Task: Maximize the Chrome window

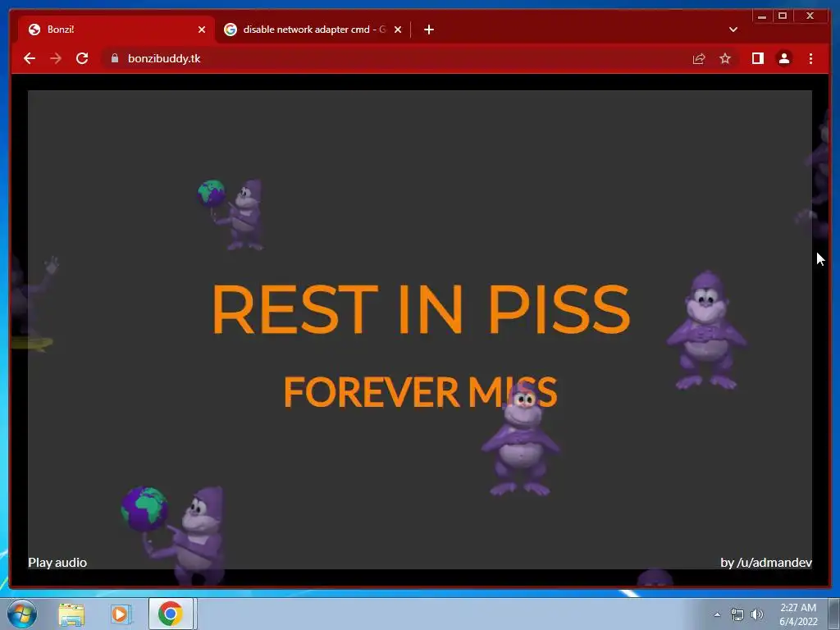Action: tap(783, 16)
